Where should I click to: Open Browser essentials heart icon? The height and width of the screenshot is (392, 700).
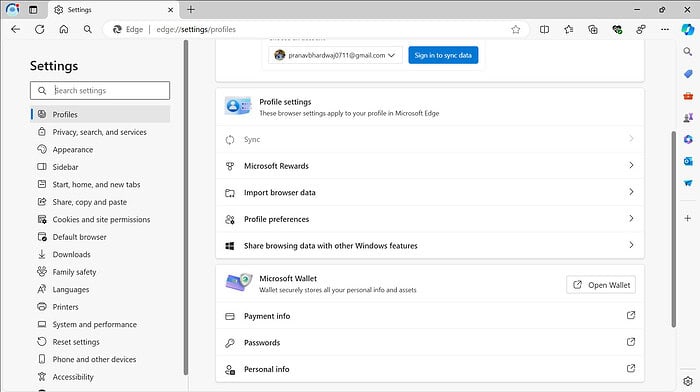617,29
